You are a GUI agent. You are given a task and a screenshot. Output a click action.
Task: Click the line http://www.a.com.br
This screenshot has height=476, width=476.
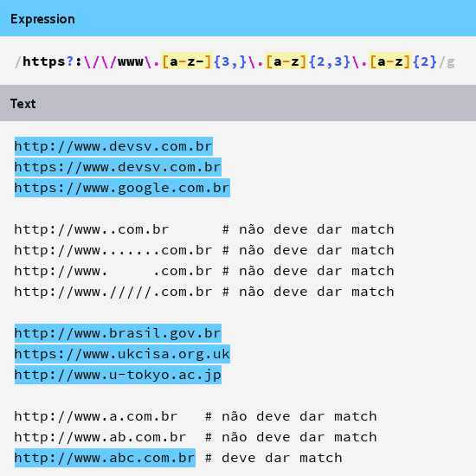[95, 416]
